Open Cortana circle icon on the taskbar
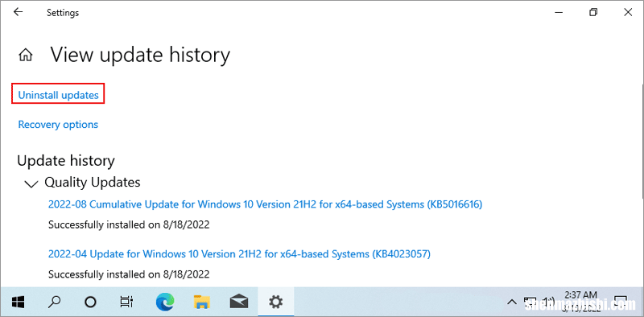The image size is (644, 317). [x=90, y=303]
